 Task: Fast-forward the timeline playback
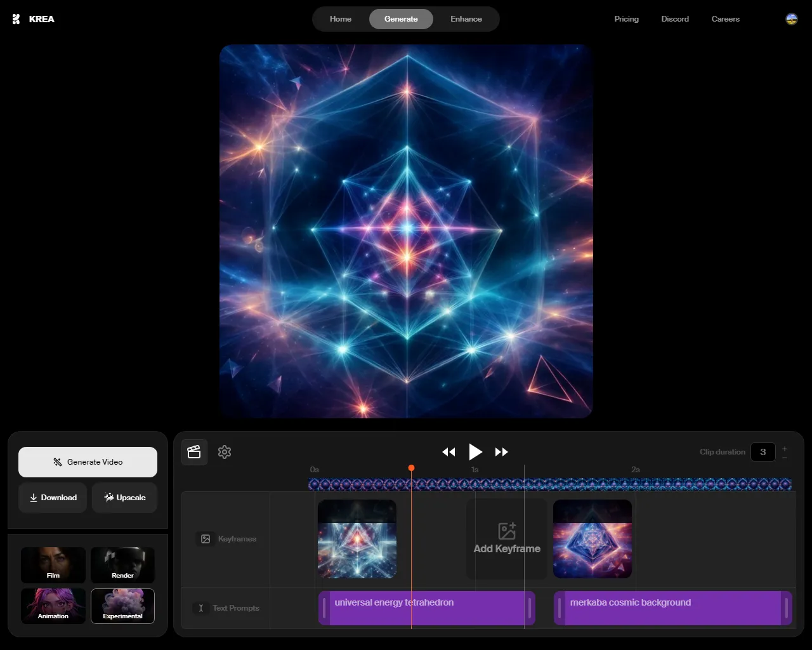tap(502, 452)
